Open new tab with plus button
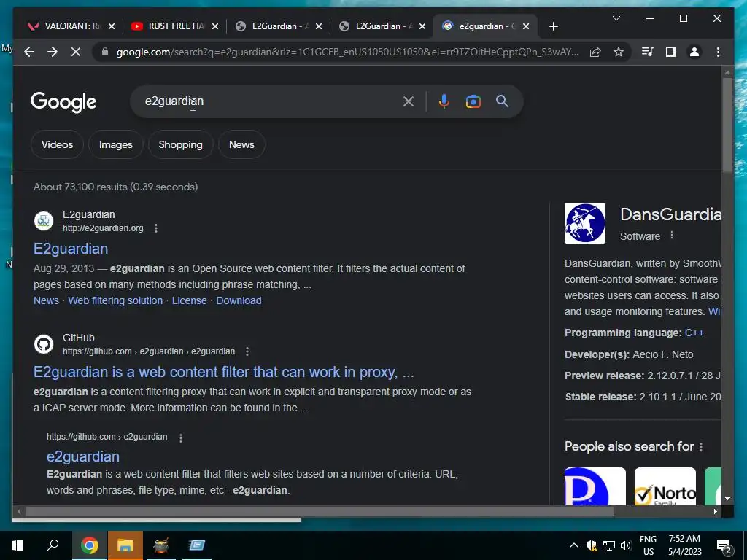Viewport: 747px width, 560px height. 553,27
